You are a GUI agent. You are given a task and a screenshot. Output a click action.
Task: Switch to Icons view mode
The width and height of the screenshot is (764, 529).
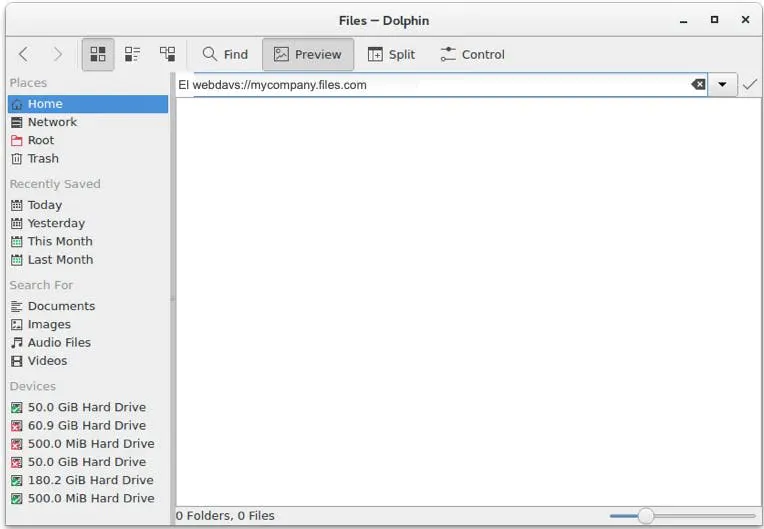click(98, 54)
